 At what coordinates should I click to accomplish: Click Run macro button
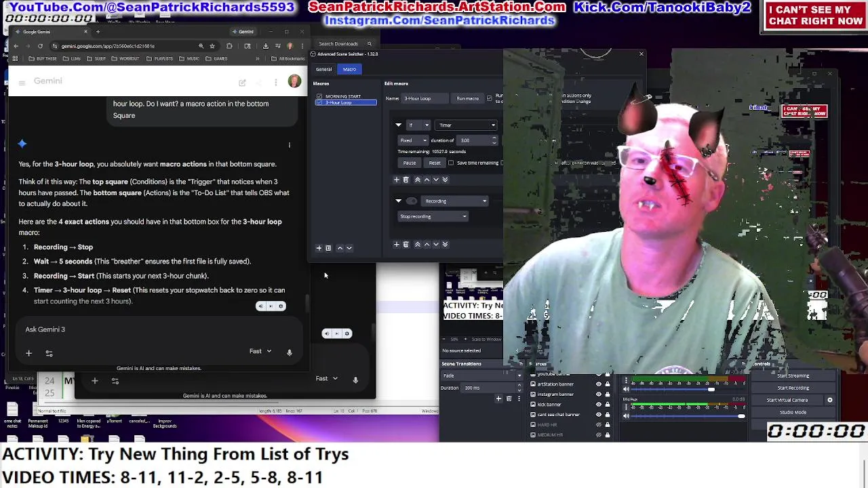click(467, 98)
